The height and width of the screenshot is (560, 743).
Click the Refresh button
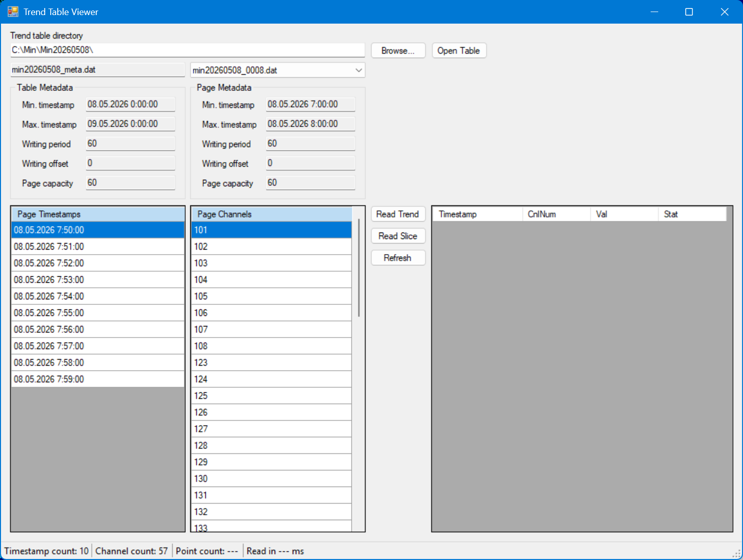click(398, 258)
